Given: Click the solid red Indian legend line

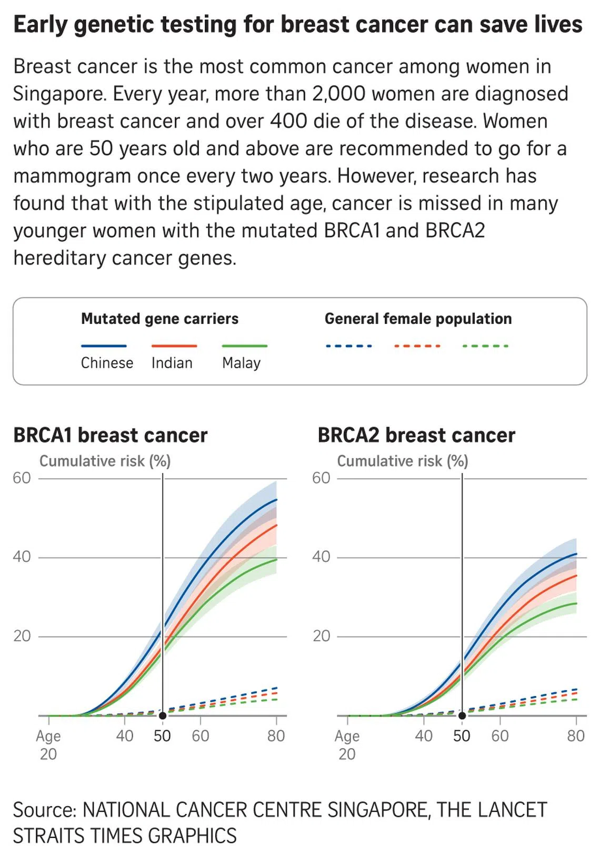Looking at the screenshot, I should coord(174,346).
